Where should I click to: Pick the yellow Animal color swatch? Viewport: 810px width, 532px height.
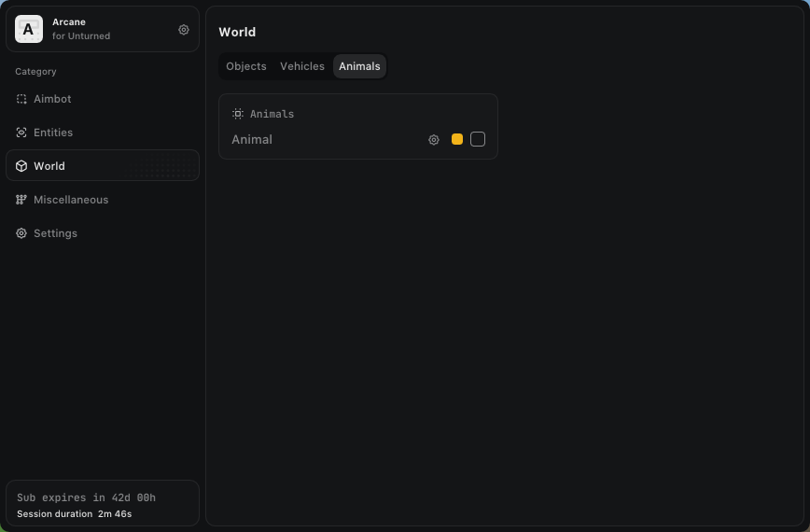(x=457, y=139)
